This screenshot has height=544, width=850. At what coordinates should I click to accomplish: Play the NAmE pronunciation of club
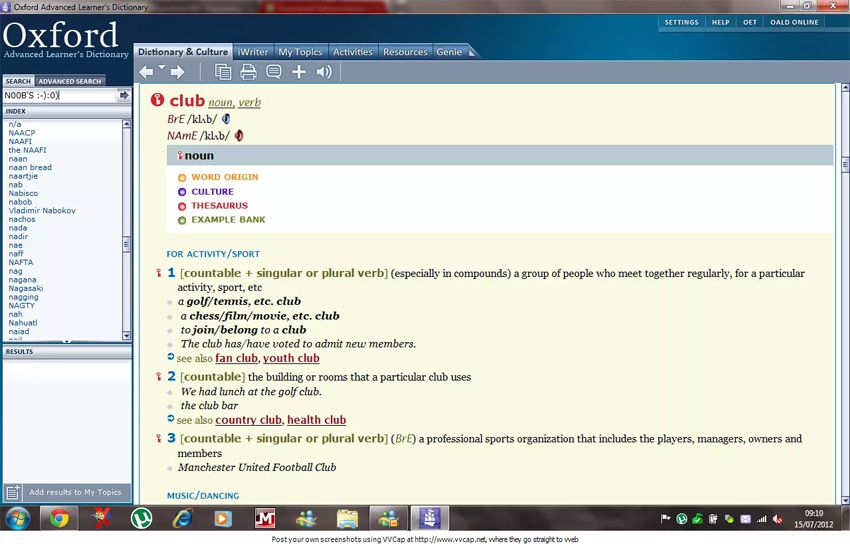point(239,135)
